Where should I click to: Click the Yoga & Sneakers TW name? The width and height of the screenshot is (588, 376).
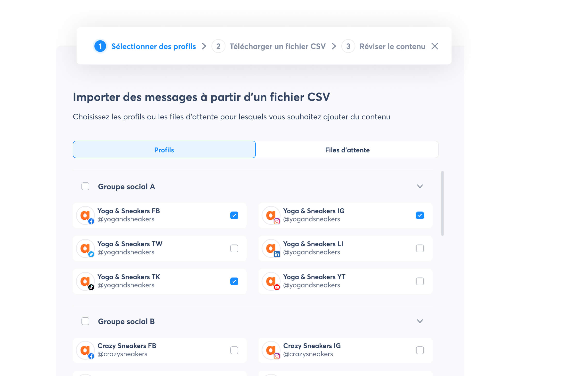130,244
